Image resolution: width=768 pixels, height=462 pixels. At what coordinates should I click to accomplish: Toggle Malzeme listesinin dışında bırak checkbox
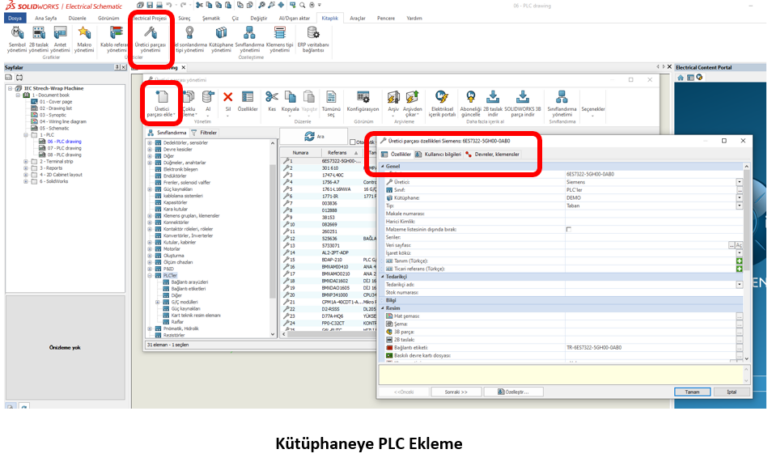click(568, 229)
